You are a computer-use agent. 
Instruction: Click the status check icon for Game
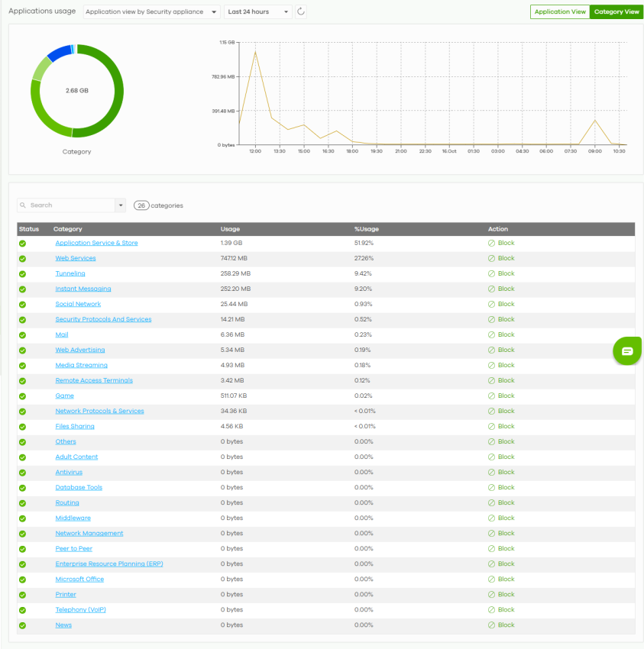pos(23,396)
